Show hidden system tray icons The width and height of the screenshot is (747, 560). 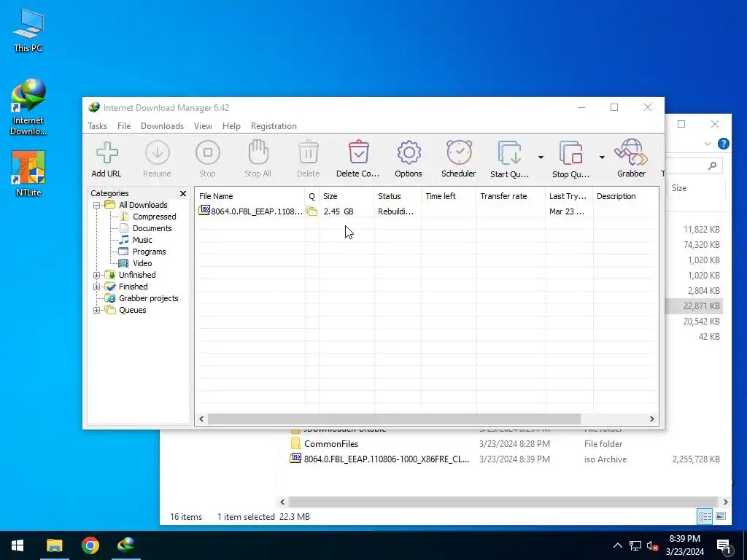pos(617,545)
